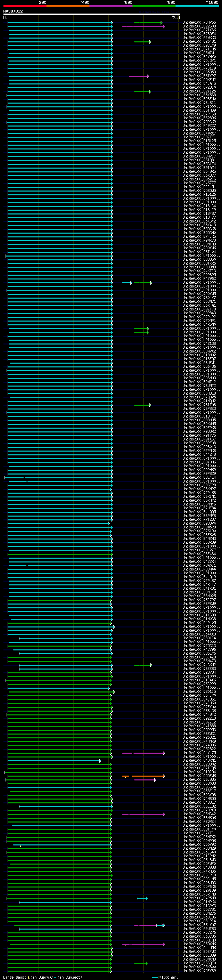This screenshot has height=980, width=222.
Task: Click the '=100char.' scale legend
Action: click(x=165, y=977)
